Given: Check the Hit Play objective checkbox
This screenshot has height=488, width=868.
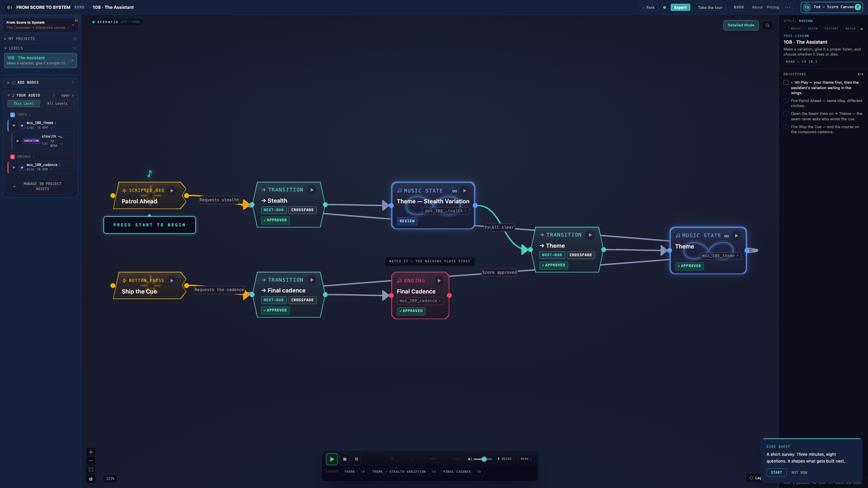Looking at the screenshot, I should coord(786,82).
